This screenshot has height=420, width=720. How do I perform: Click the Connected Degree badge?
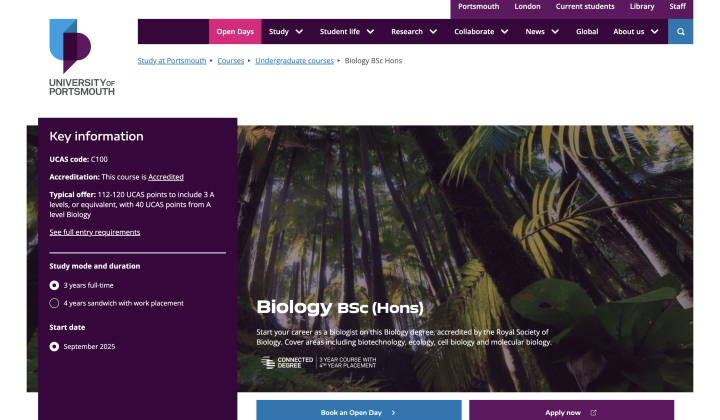pos(319,363)
